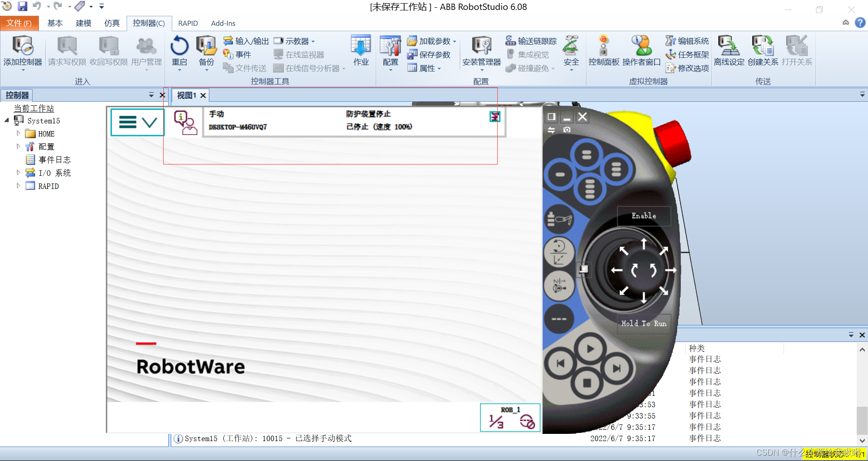Switch to the Add-Ins tab
The width and height of the screenshot is (868, 461).
(223, 23)
